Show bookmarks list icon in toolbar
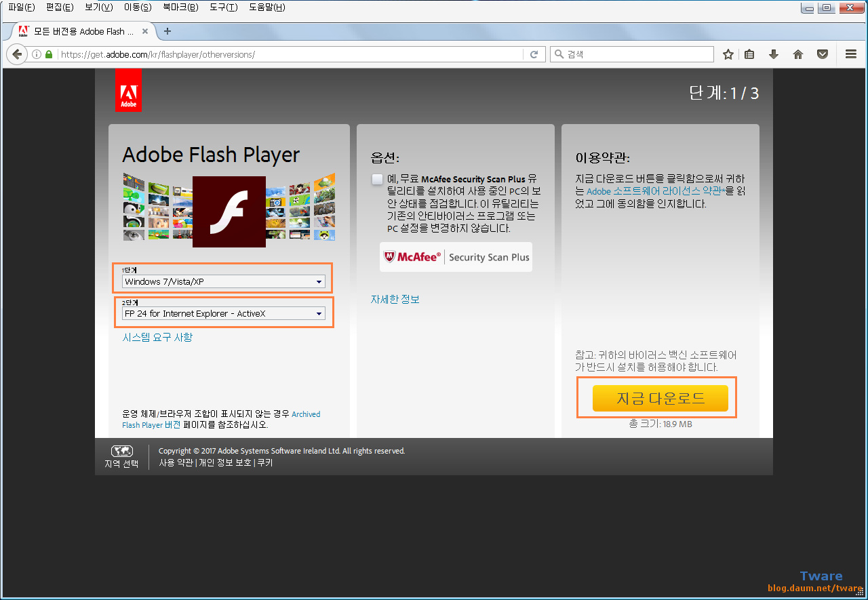 (749, 54)
